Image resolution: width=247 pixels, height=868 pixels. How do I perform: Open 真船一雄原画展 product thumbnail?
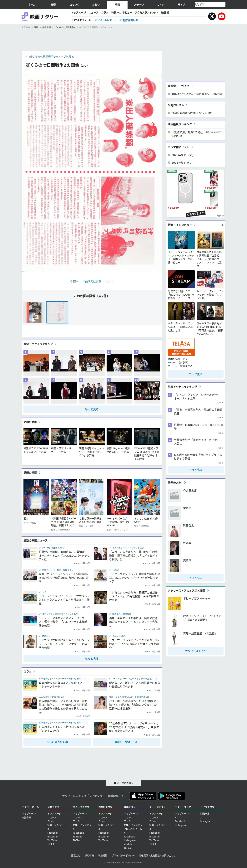174,638
